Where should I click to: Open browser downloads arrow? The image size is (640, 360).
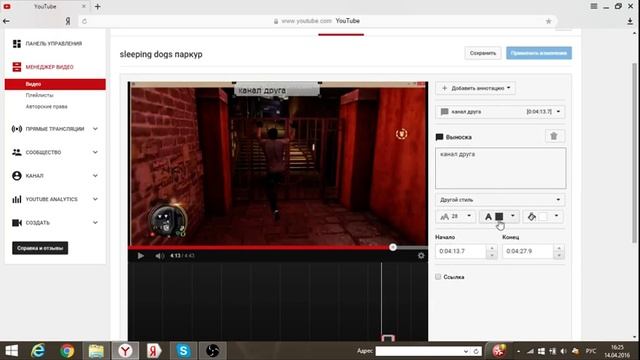630,21
